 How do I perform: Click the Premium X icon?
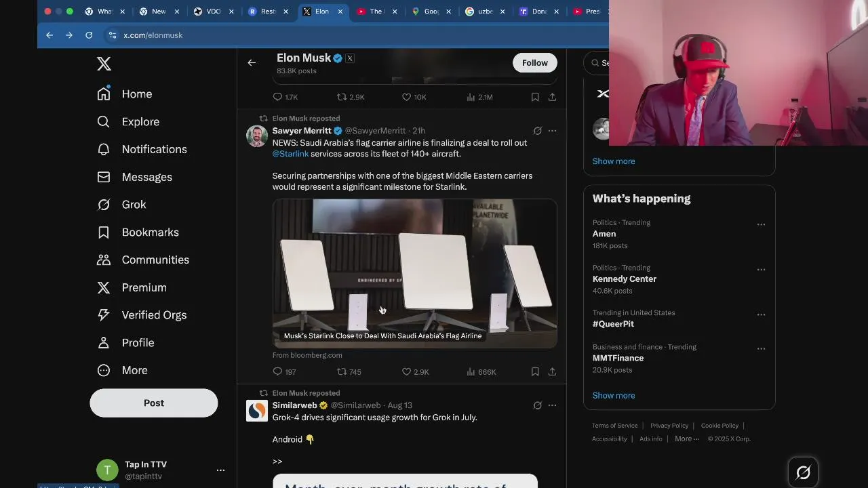pos(104,287)
